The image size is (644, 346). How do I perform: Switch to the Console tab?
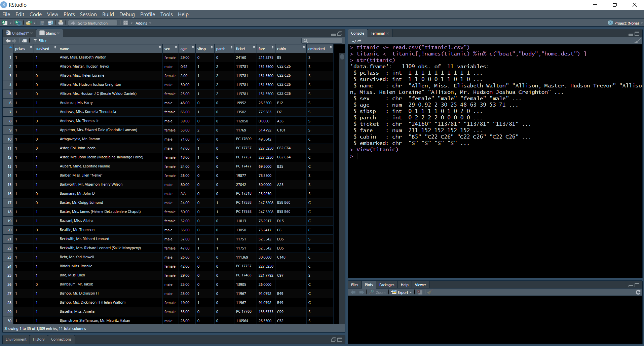click(357, 33)
